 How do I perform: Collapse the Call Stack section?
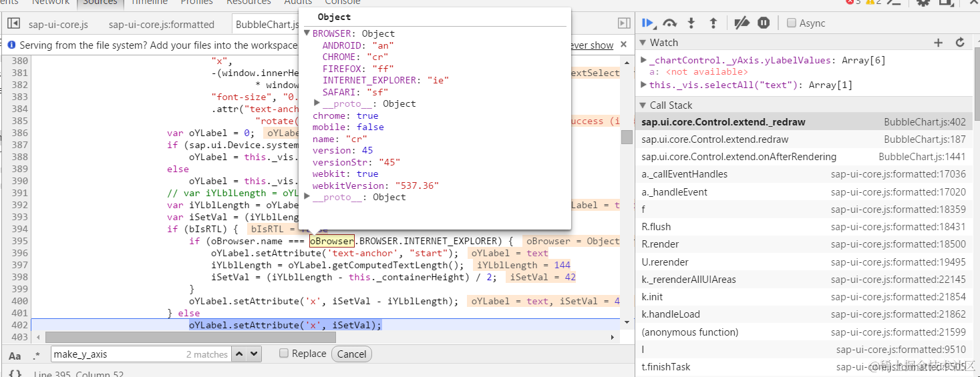pyautogui.click(x=644, y=105)
